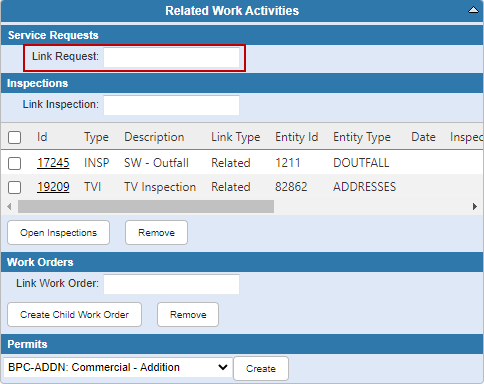Open inspection link 17245

53,163
